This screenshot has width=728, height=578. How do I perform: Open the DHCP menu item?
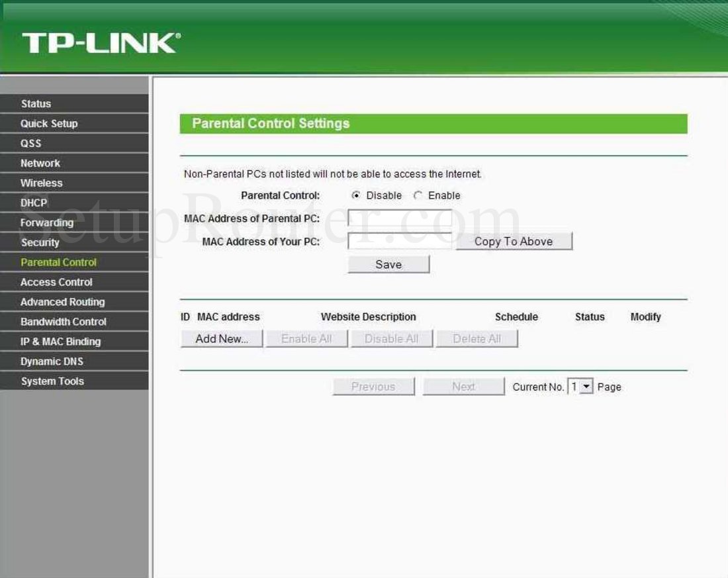click(34, 203)
